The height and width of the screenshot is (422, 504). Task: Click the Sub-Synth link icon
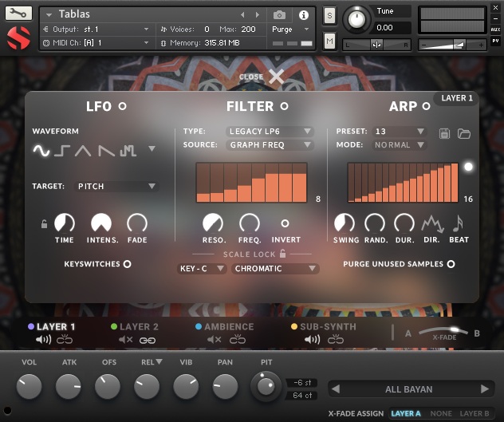336,340
